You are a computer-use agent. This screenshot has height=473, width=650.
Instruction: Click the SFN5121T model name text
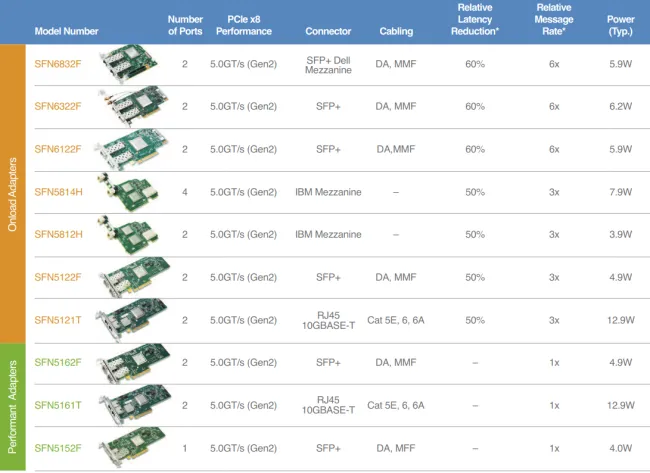point(58,320)
